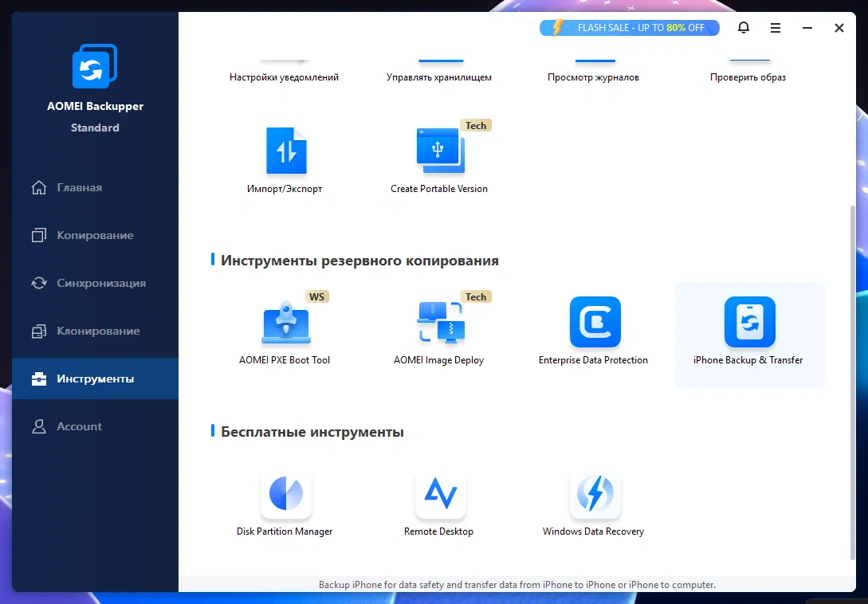This screenshot has height=604, width=868.
Task: Launch Disk Partition Manager icon
Action: click(285, 493)
